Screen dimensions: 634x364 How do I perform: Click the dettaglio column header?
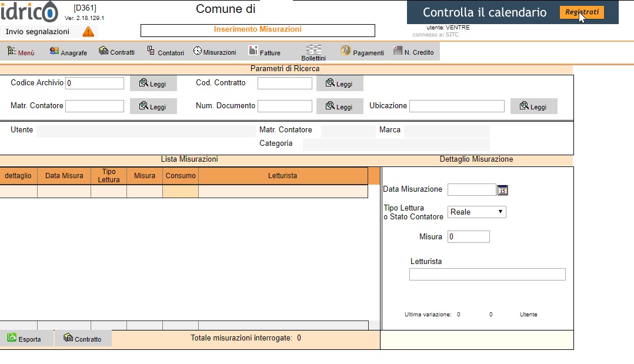[18, 175]
